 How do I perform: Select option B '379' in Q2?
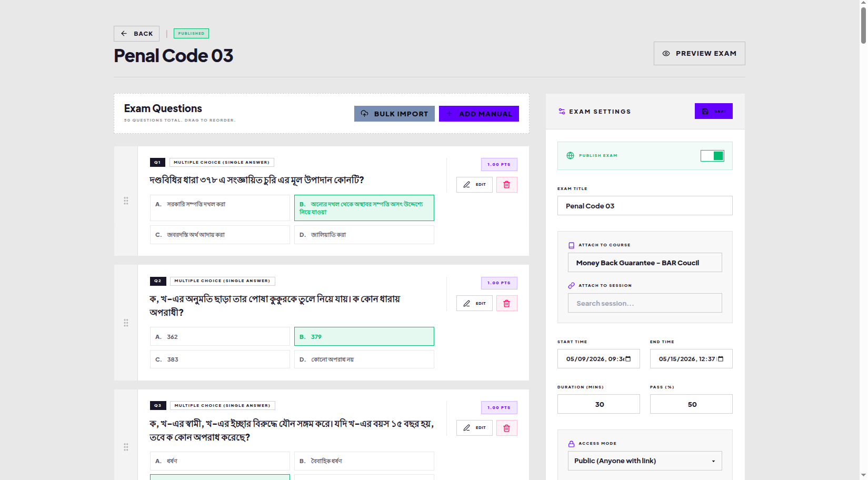(x=364, y=337)
